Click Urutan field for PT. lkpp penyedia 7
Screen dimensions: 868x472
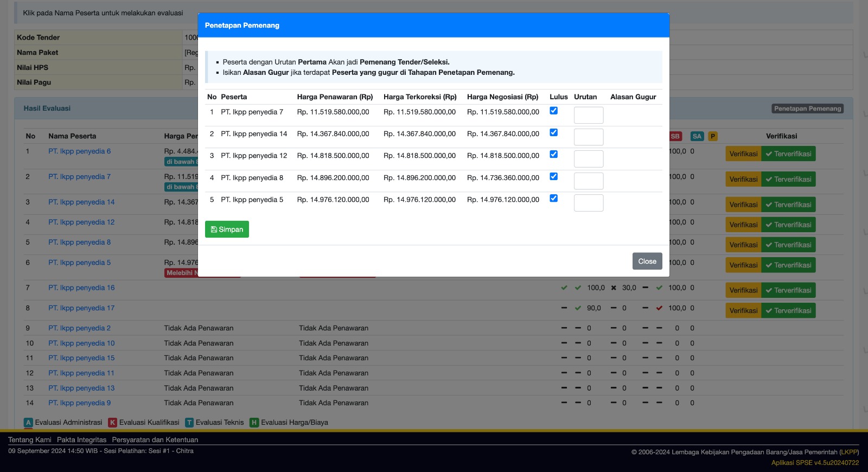click(588, 115)
